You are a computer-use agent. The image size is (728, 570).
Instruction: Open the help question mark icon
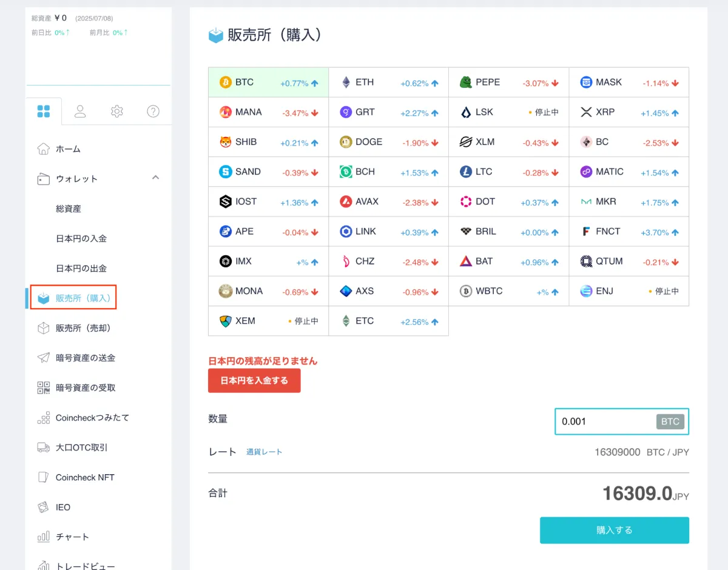pyautogui.click(x=153, y=112)
